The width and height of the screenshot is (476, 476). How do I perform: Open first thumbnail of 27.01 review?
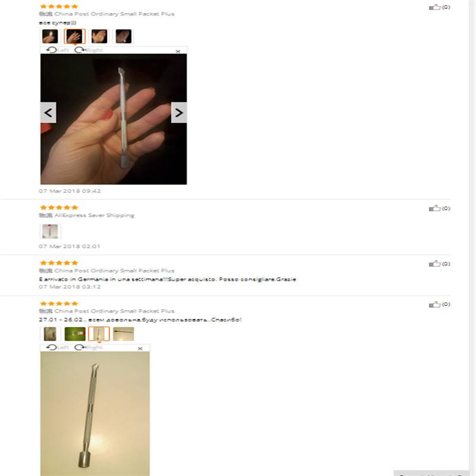pyautogui.click(x=50, y=334)
